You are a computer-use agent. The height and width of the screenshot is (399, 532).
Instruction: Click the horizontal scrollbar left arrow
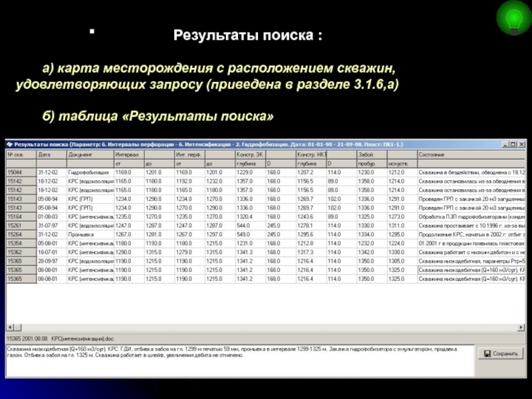9,328
